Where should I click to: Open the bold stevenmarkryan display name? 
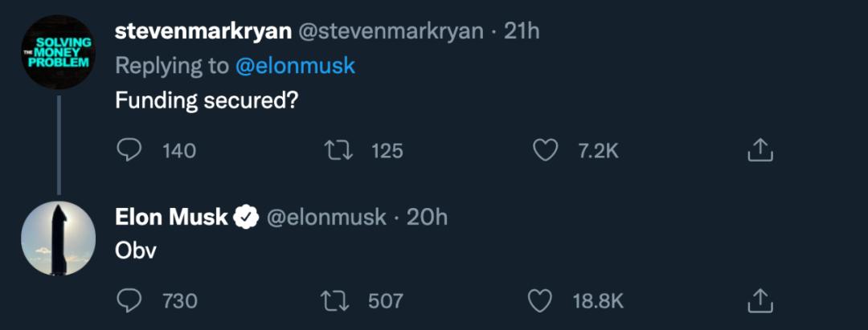click(203, 31)
